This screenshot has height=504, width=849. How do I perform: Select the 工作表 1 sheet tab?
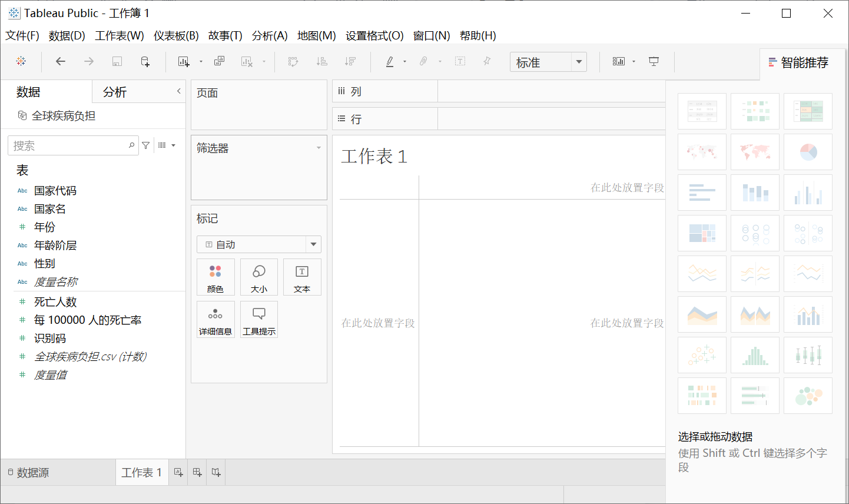pos(141,472)
